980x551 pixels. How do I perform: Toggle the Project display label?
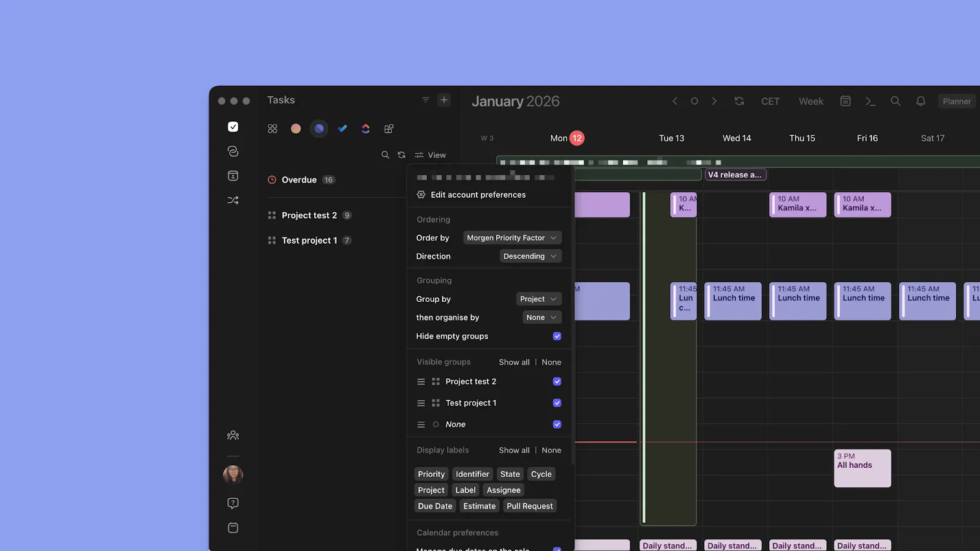pos(431,490)
